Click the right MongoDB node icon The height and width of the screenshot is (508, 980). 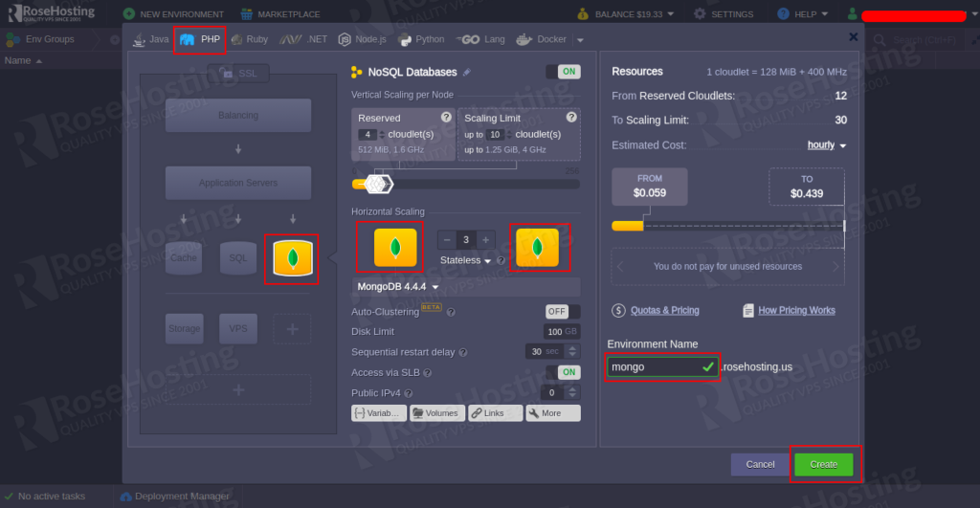tap(538, 248)
